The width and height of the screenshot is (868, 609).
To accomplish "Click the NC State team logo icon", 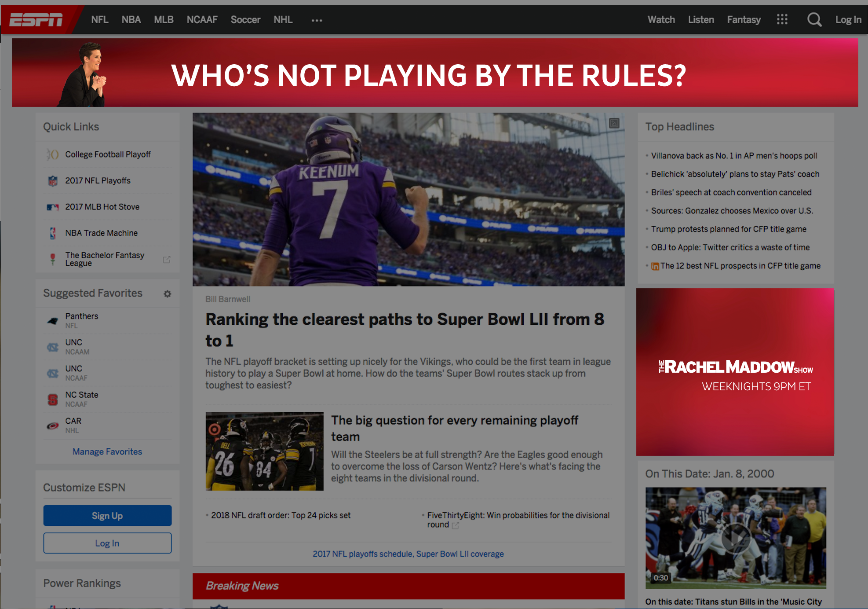I will click(53, 400).
